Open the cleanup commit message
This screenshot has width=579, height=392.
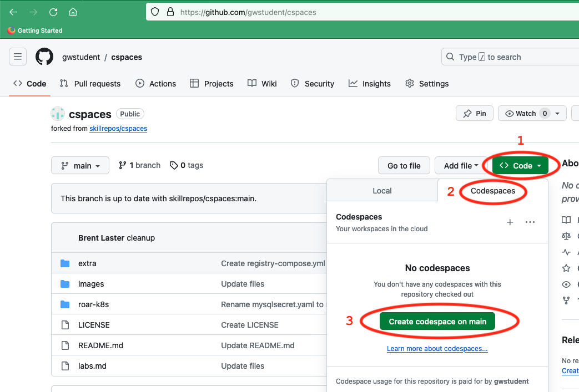coord(140,238)
